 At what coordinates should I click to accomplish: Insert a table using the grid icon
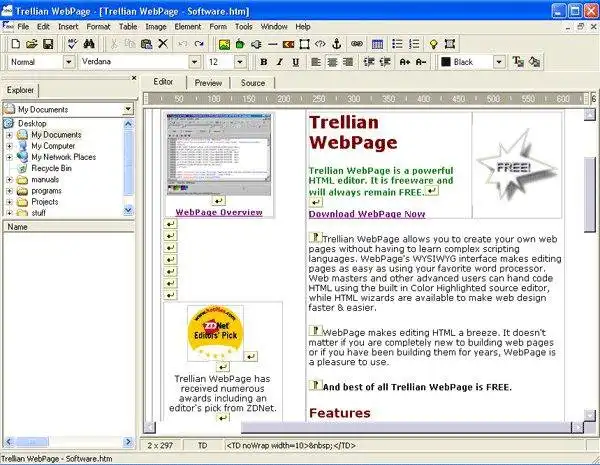pos(377,44)
